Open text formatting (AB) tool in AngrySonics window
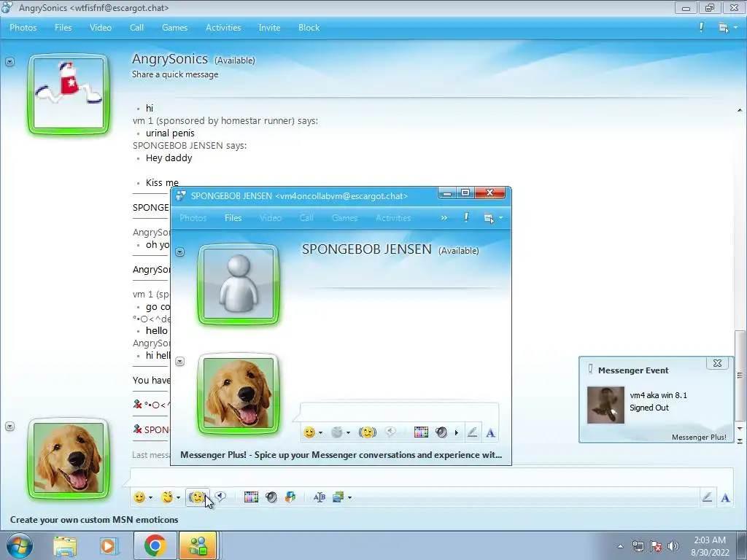This screenshot has width=747, height=560. [320, 497]
